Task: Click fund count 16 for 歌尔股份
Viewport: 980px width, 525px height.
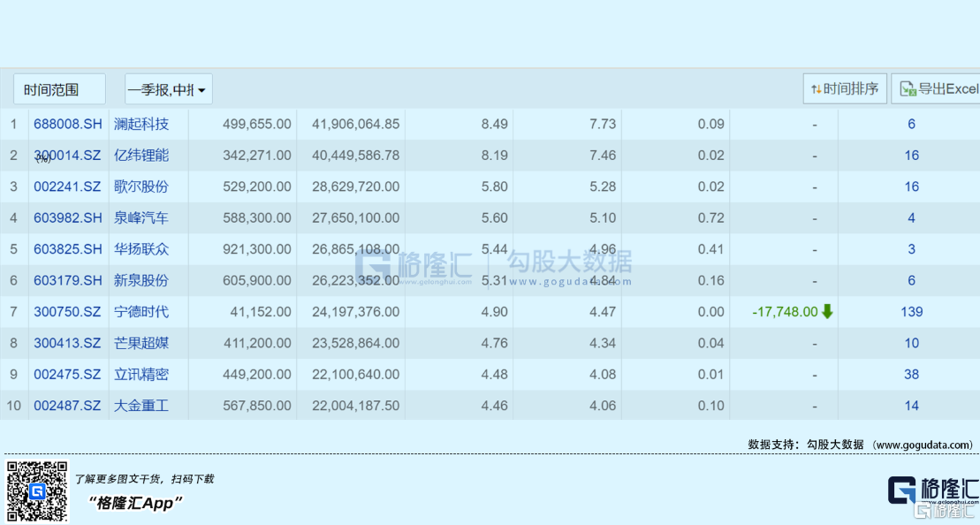Action: pos(911,186)
